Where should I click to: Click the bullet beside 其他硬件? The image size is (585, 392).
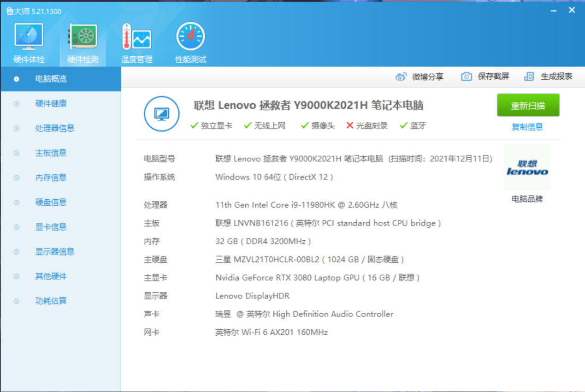click(x=17, y=277)
